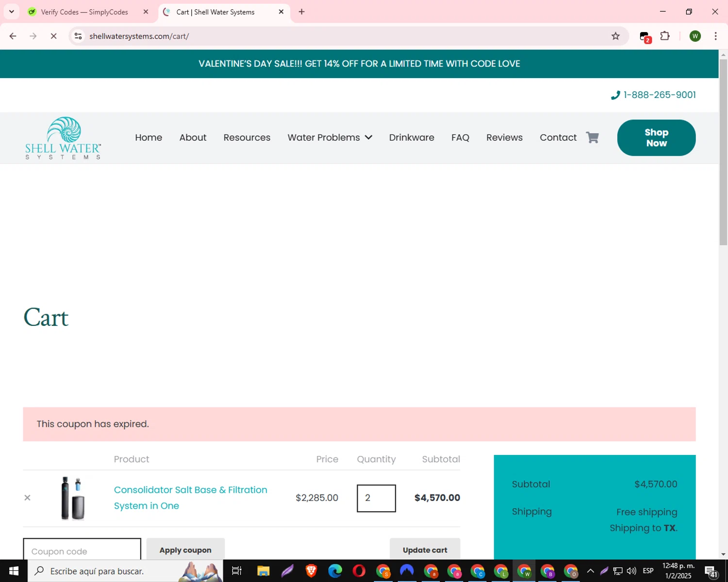728x582 pixels.
Task: Click the Shop Now button
Action: point(656,138)
